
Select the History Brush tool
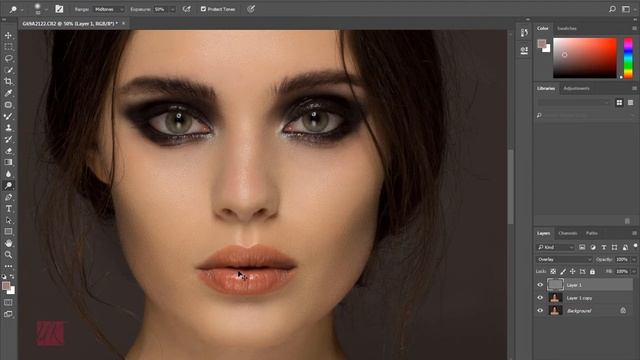point(8,139)
